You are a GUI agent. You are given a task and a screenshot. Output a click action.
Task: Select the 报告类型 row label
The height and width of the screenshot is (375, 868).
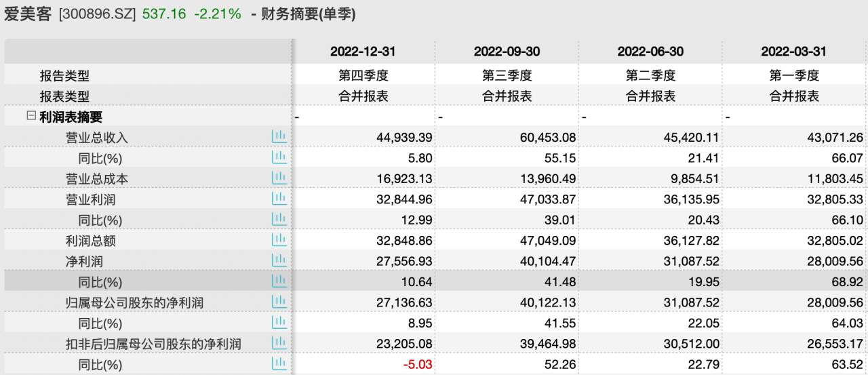64,76
